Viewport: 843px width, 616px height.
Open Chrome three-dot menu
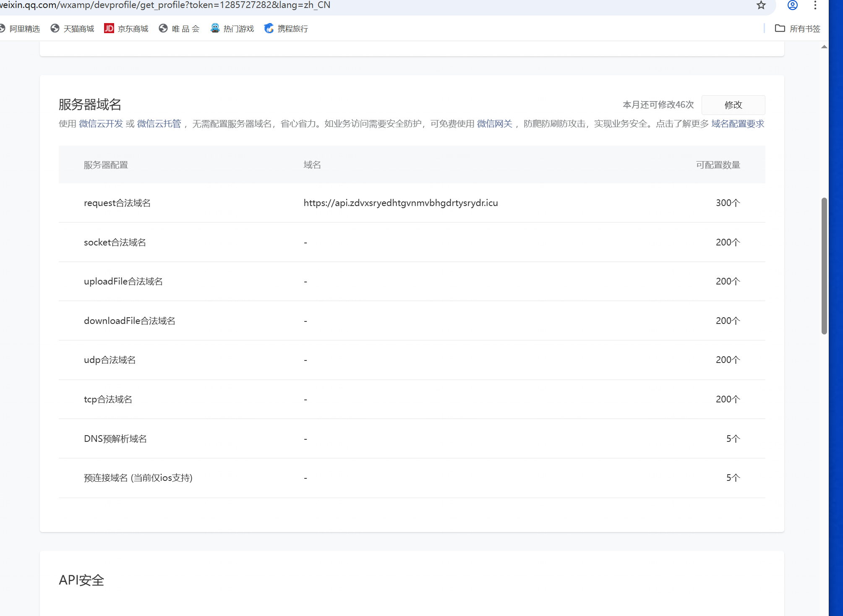click(x=815, y=5)
